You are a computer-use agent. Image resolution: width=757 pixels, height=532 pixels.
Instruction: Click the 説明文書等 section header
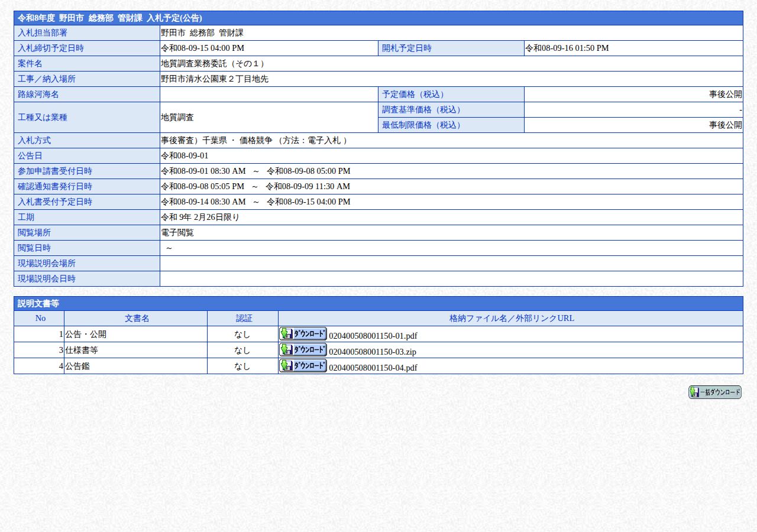tap(378, 304)
